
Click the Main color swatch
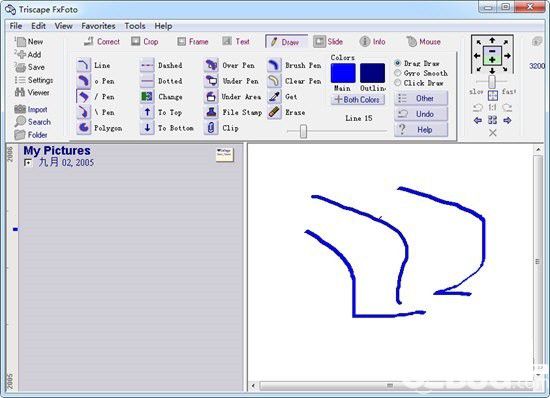(x=343, y=73)
